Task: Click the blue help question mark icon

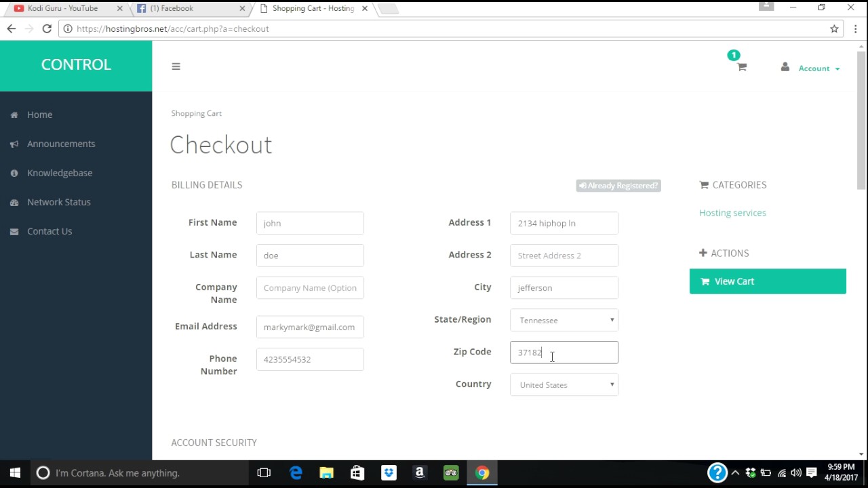Action: coord(717,472)
